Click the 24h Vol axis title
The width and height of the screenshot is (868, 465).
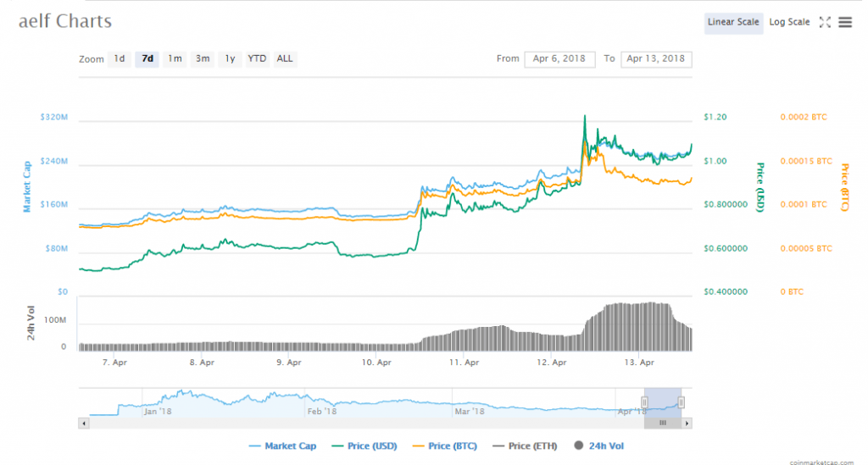pyautogui.click(x=31, y=323)
